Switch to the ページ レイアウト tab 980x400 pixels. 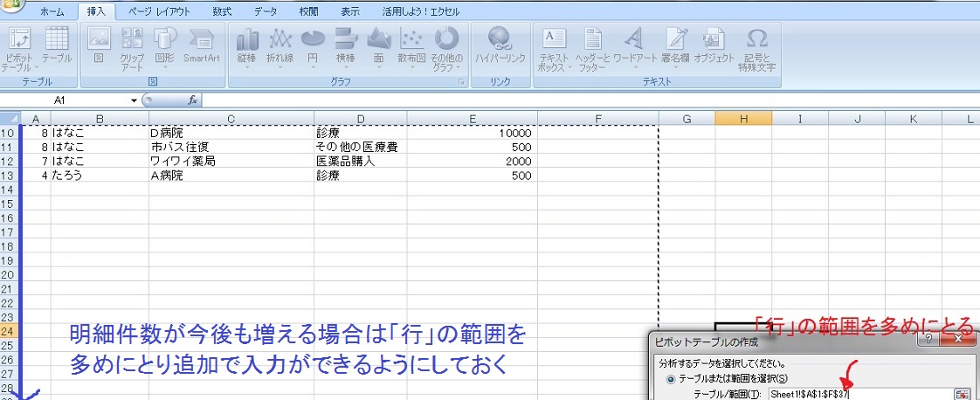click(x=159, y=11)
